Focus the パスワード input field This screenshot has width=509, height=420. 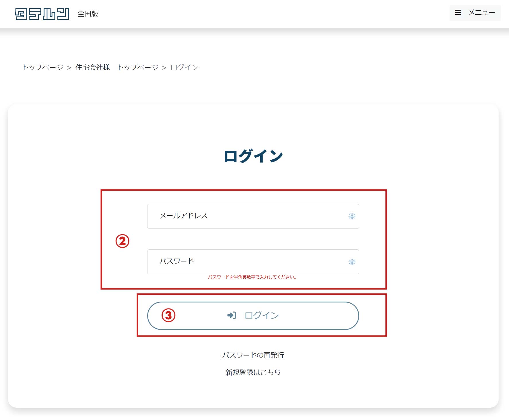[x=247, y=262]
